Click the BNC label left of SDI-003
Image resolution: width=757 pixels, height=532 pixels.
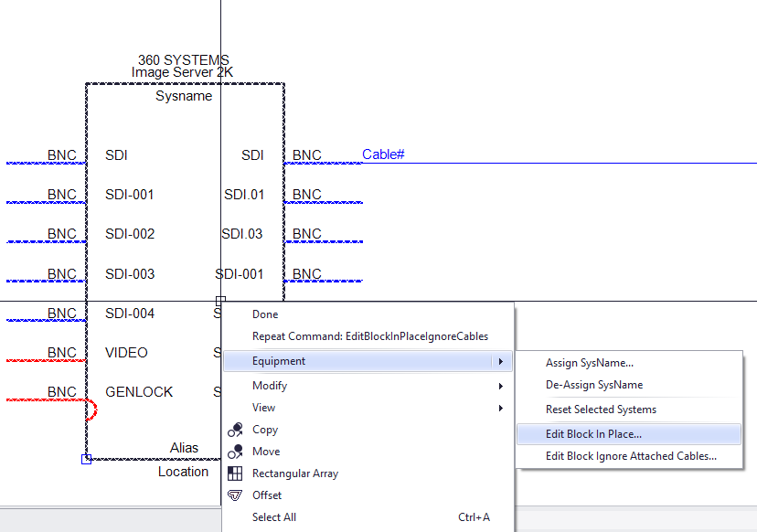point(62,274)
